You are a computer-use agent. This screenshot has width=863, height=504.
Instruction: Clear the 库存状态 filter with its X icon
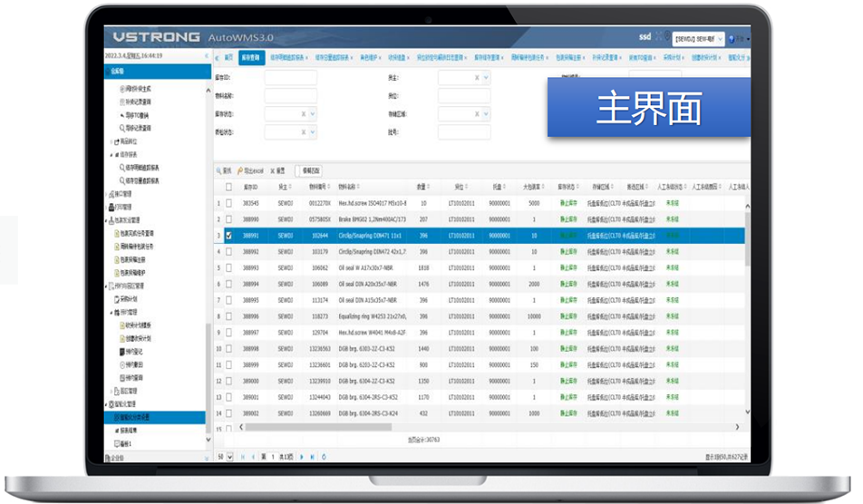(304, 114)
